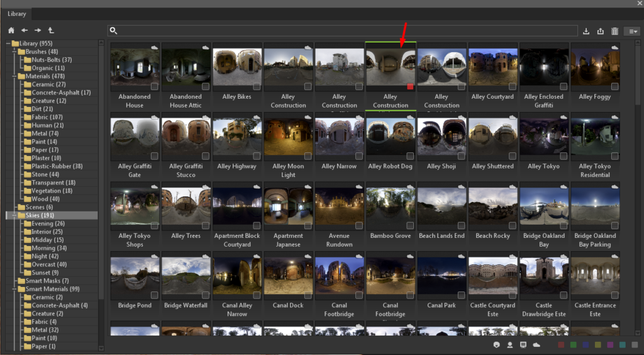Tick the Alley Courtyard checkbox
The width and height of the screenshot is (644, 355).
(x=512, y=86)
